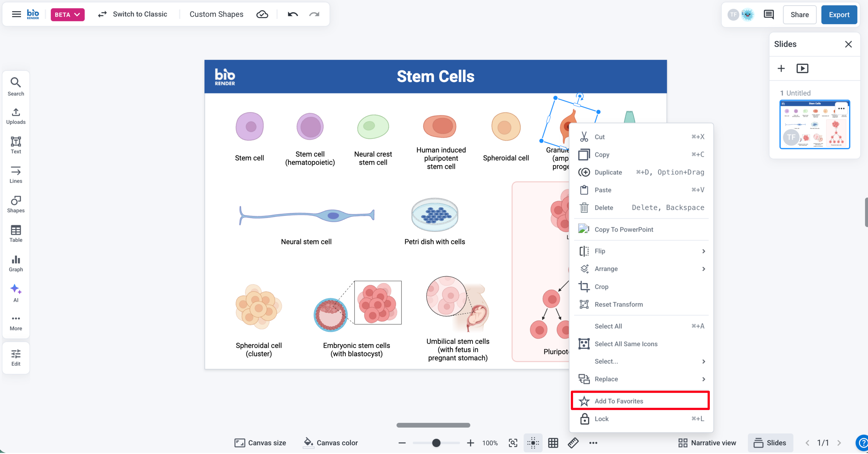The image size is (868, 454).
Task: Toggle the Slides panel button
Action: click(770, 442)
